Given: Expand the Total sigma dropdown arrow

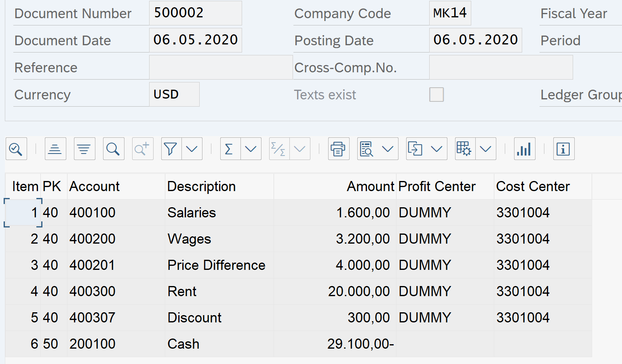Looking at the screenshot, I should click(x=251, y=149).
